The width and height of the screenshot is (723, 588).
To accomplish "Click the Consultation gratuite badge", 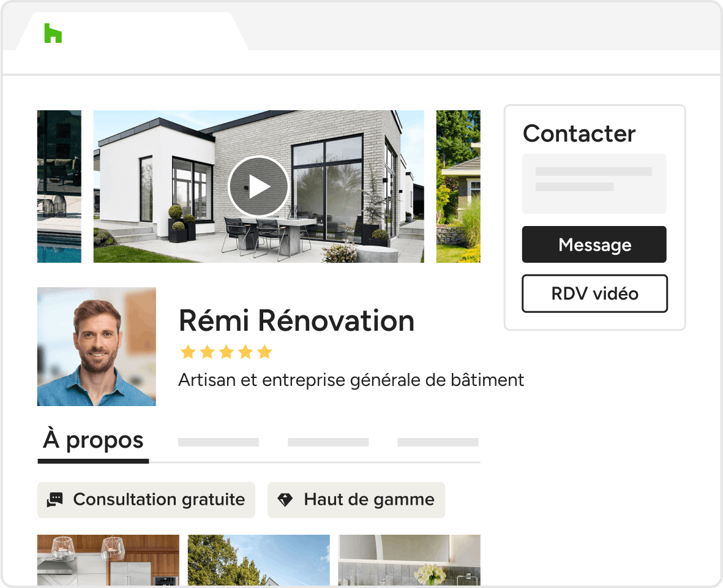I will pyautogui.click(x=146, y=500).
